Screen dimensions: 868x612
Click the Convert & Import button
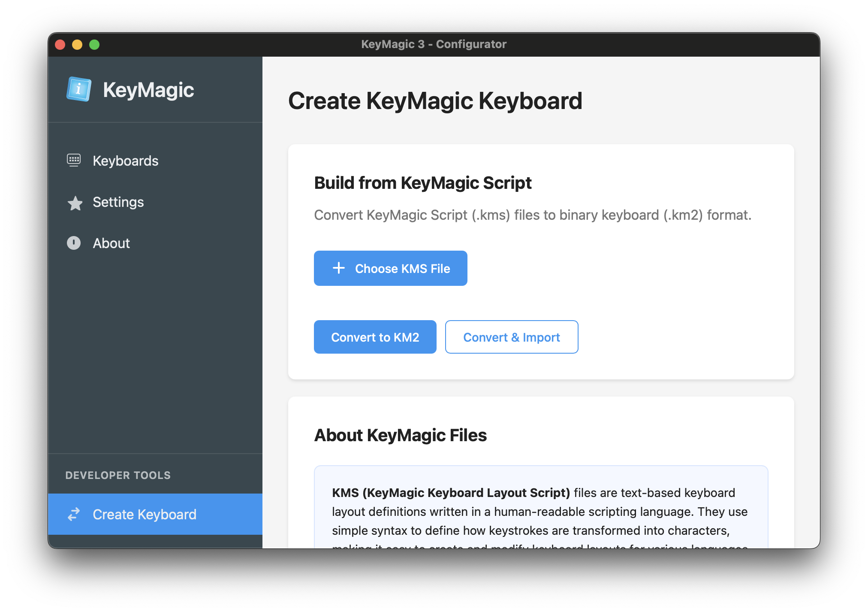(x=511, y=337)
